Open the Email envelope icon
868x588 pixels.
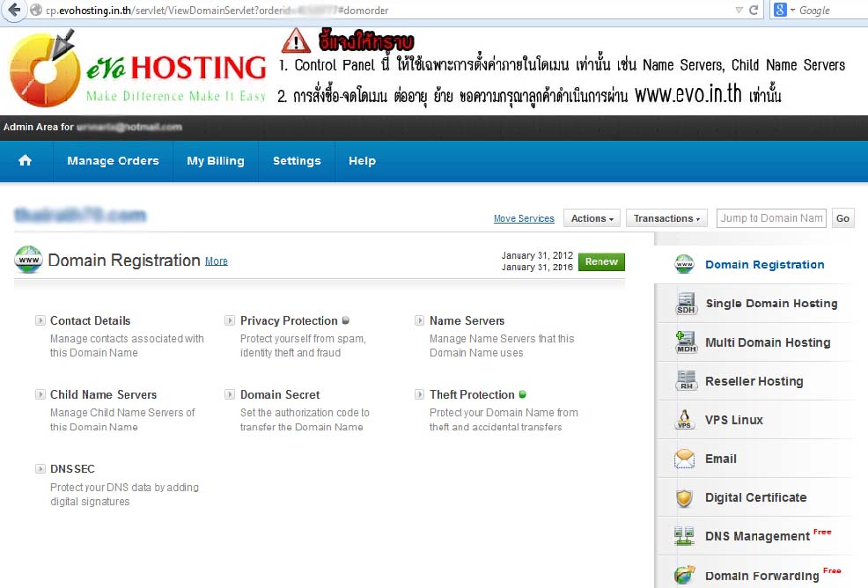click(684, 459)
